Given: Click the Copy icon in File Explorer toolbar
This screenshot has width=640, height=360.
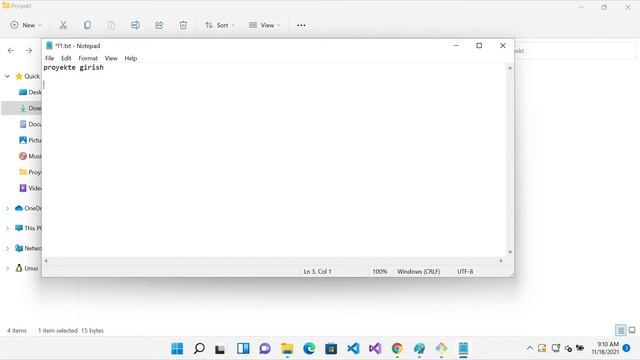Looking at the screenshot, I should pos(87,25).
